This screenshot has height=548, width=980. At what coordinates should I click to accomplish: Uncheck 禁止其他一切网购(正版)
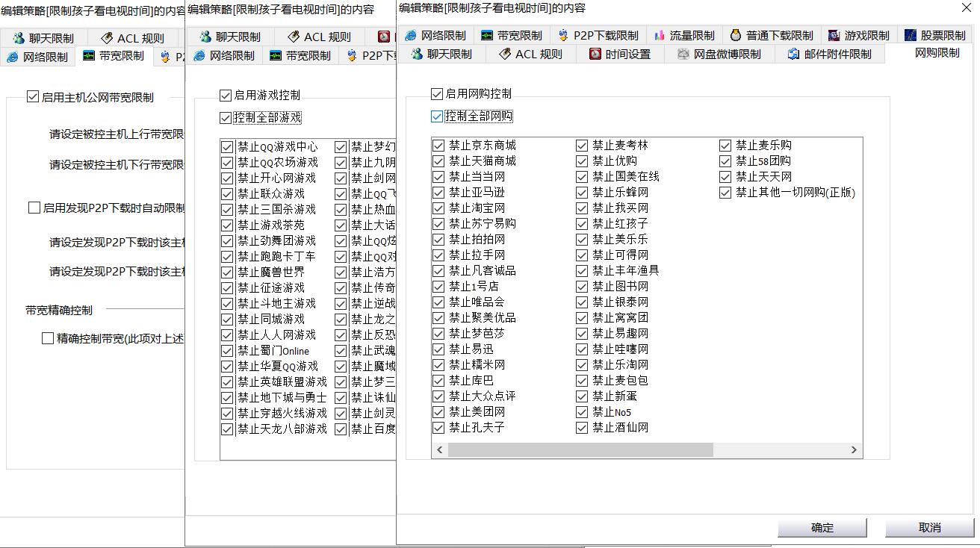pos(725,193)
